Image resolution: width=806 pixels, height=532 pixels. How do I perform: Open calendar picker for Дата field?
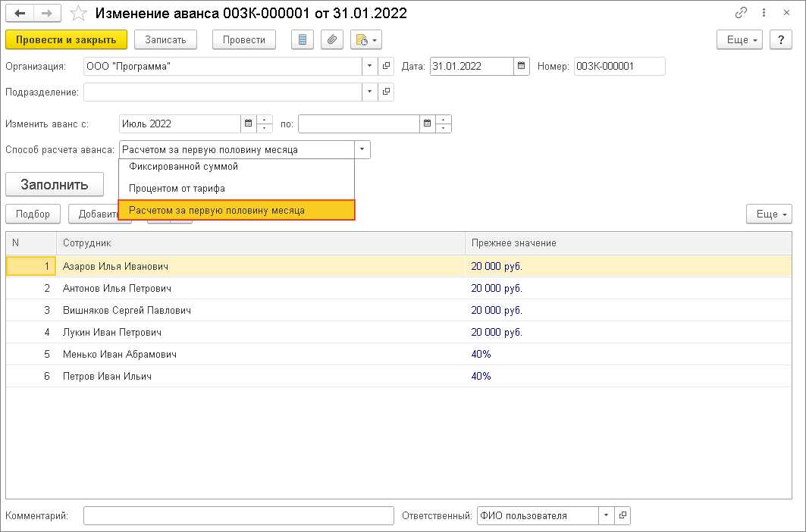(521, 66)
